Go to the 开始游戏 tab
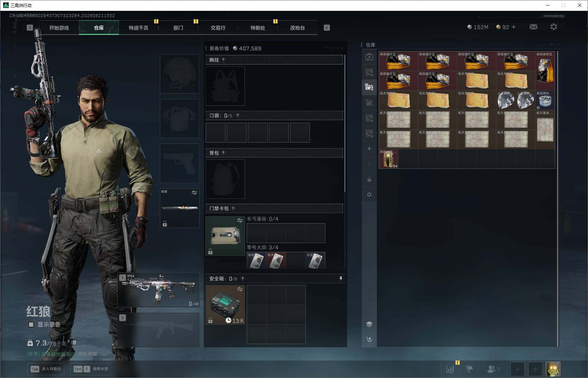 tap(59, 28)
